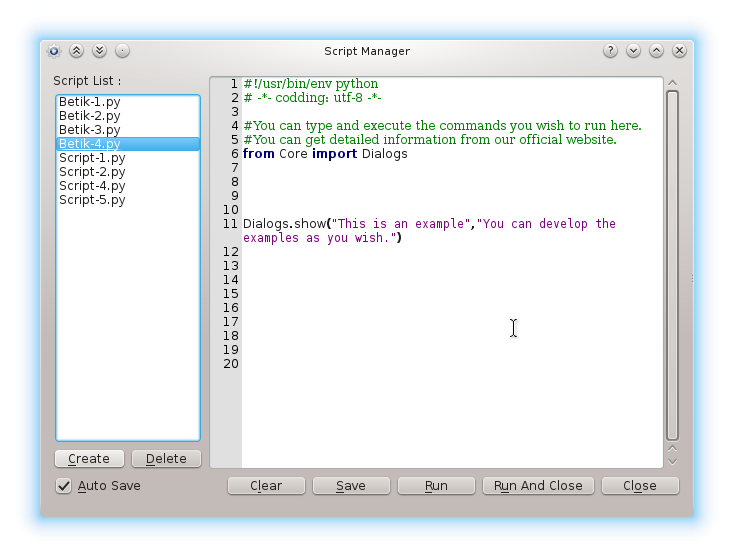This screenshot has height=557, width=734.
Task: Click the Run And Close button
Action: [x=538, y=486]
